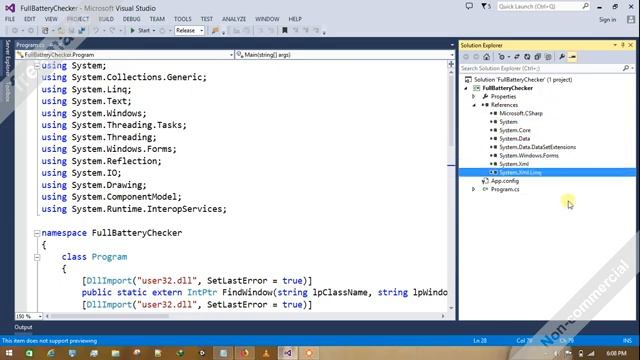Click the Firefox icon in the taskbar
Viewport: 640px width, 360px height.
click(x=244, y=353)
